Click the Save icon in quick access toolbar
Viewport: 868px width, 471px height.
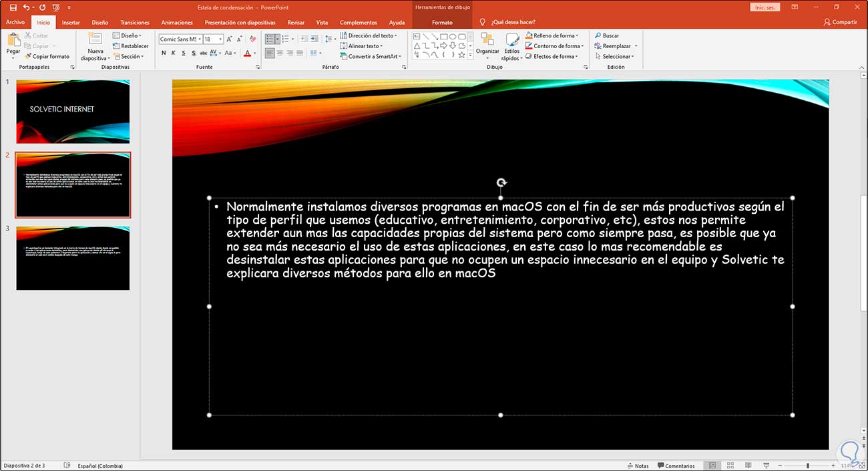(13, 7)
